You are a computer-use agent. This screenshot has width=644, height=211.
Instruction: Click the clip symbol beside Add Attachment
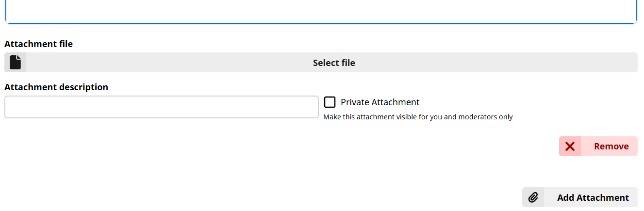tap(533, 197)
